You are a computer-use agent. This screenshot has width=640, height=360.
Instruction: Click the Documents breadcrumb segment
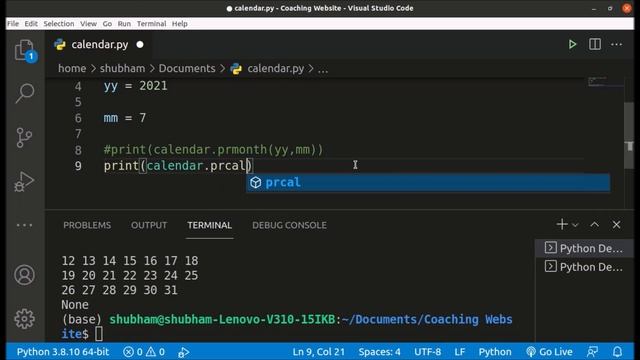tap(187, 69)
